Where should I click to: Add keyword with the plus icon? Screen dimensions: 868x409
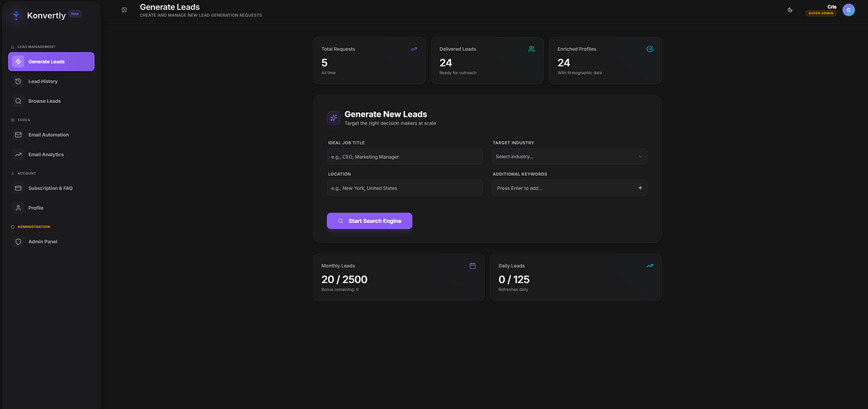640,188
